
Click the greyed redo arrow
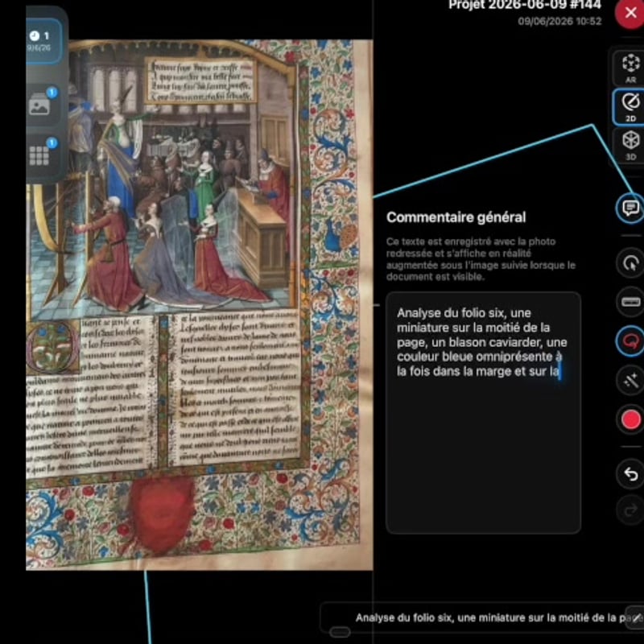(x=631, y=510)
